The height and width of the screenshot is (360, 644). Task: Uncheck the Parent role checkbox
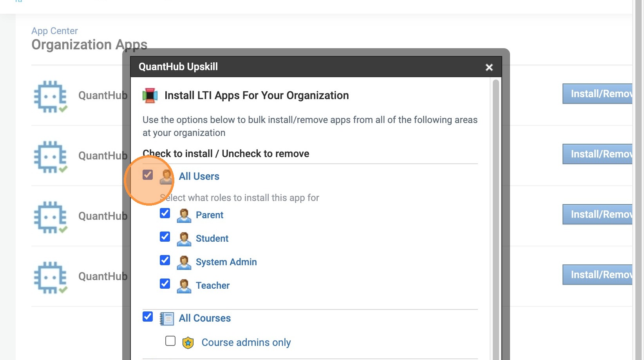tap(165, 213)
